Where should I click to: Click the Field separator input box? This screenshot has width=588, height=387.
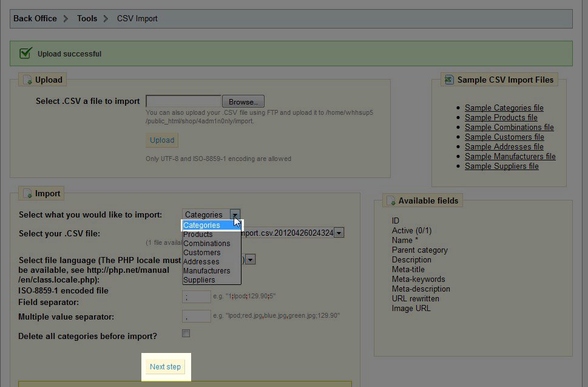click(196, 297)
